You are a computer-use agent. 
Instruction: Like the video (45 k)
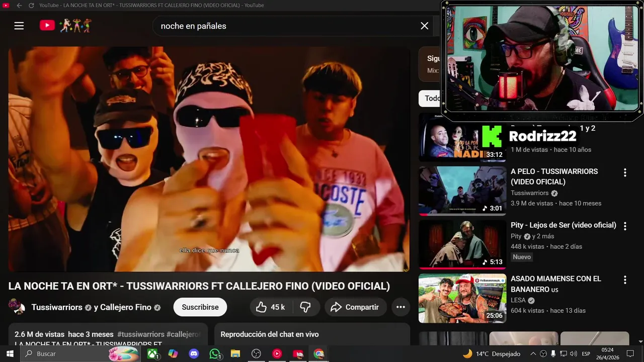pyautogui.click(x=270, y=307)
